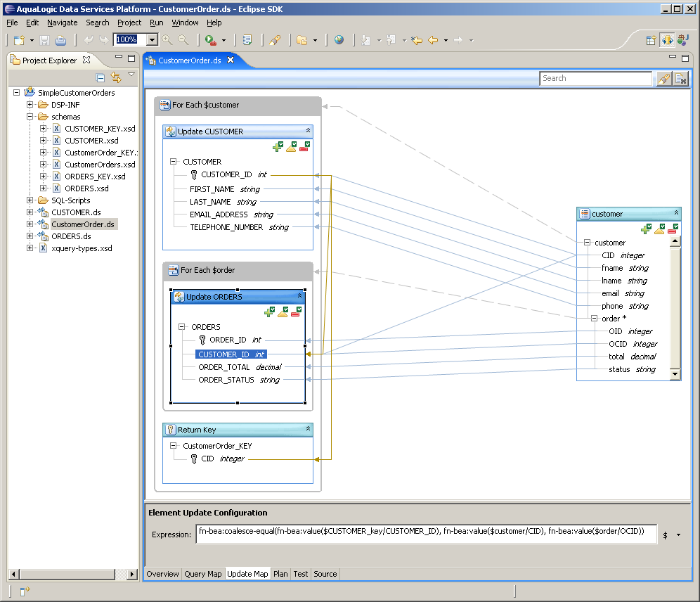This screenshot has height=602, width=700.
Task: Click the Expression text field
Action: coord(427,534)
